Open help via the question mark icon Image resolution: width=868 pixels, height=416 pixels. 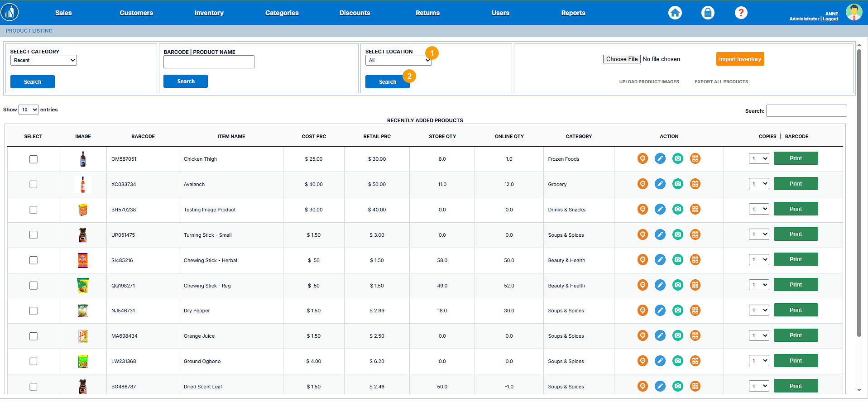pyautogui.click(x=741, y=13)
